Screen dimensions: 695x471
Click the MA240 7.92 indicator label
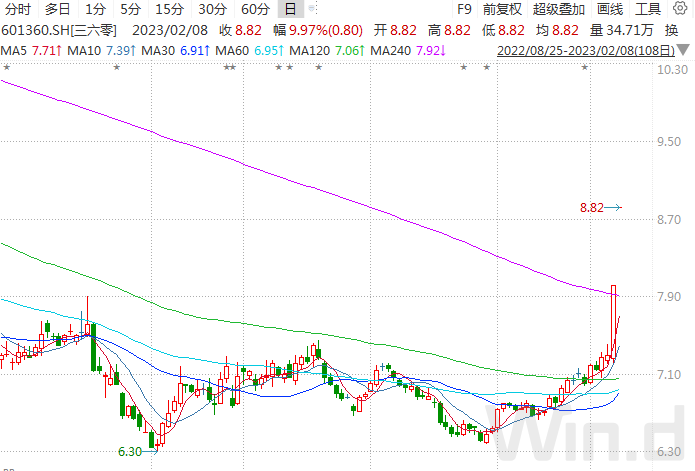[408, 51]
